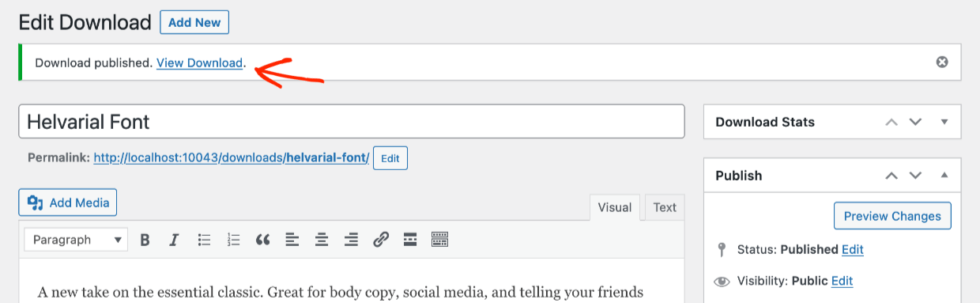This screenshot has width=980, height=303.
Task: Click the Publish panel title
Action: click(x=739, y=176)
